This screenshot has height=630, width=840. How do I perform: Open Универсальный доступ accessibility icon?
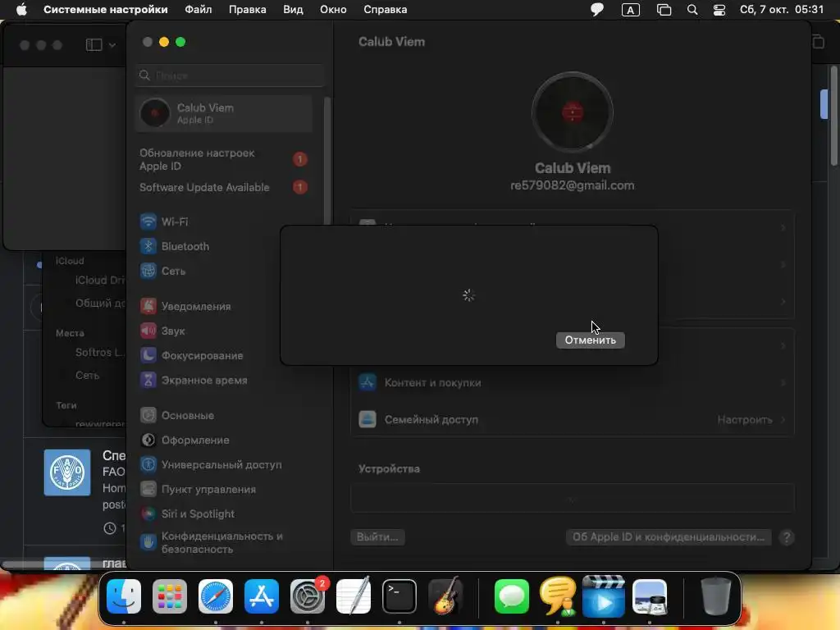pos(148,464)
